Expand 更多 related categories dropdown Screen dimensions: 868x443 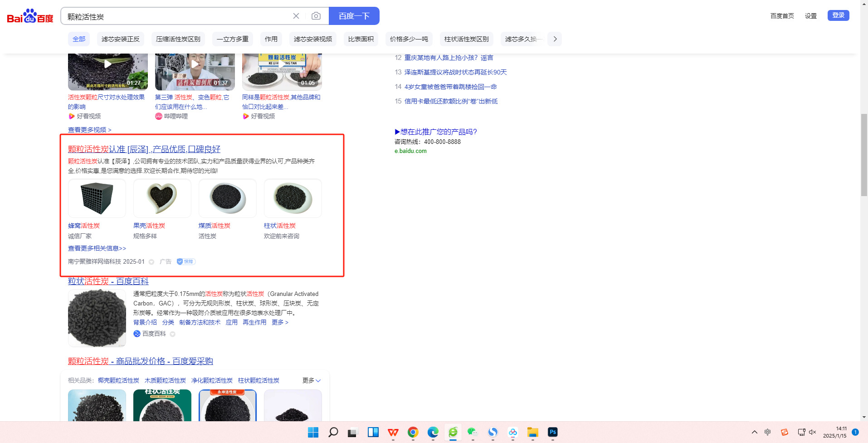(x=312, y=380)
